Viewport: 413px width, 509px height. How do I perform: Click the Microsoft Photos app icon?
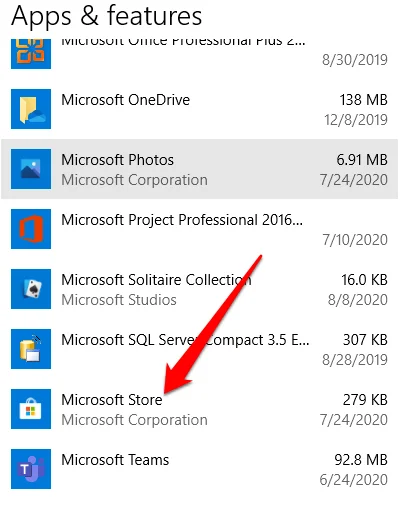(31, 169)
